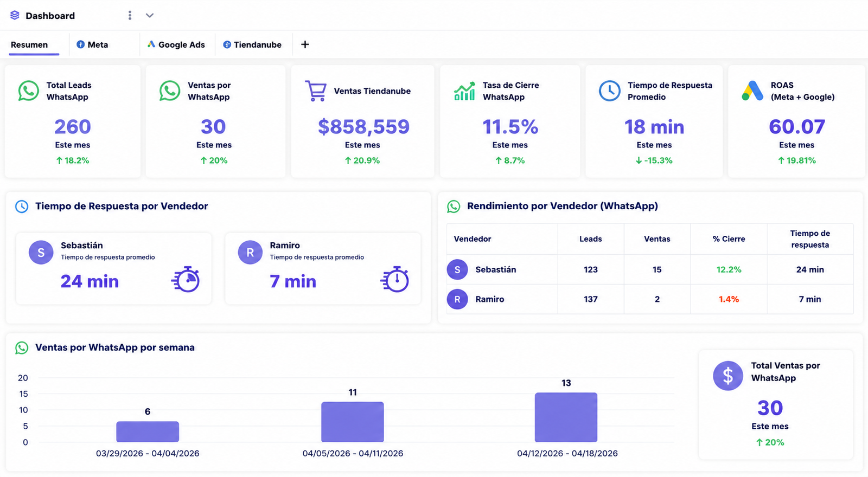The image size is (868, 477).
Task: Click the Leads column header
Action: (591, 239)
